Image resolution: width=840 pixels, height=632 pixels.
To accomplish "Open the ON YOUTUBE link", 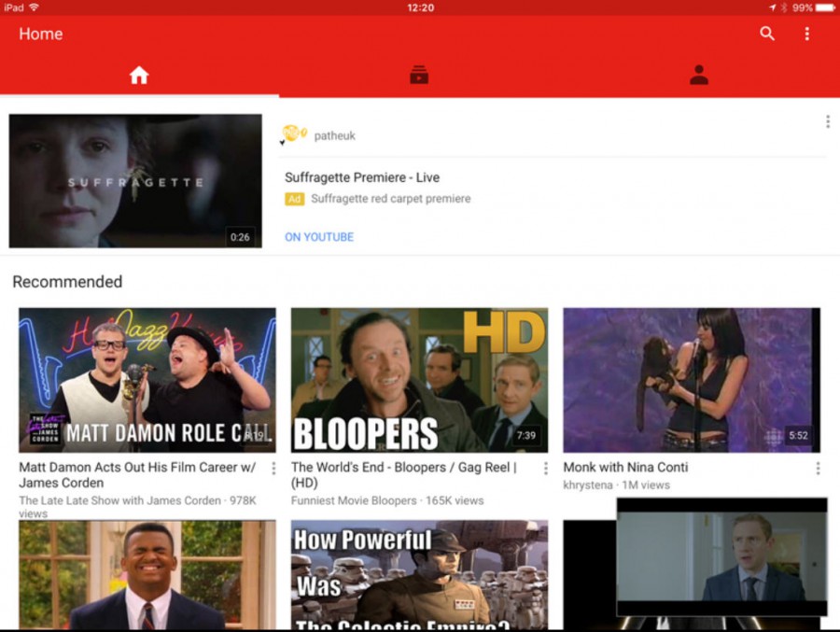I will coord(319,236).
